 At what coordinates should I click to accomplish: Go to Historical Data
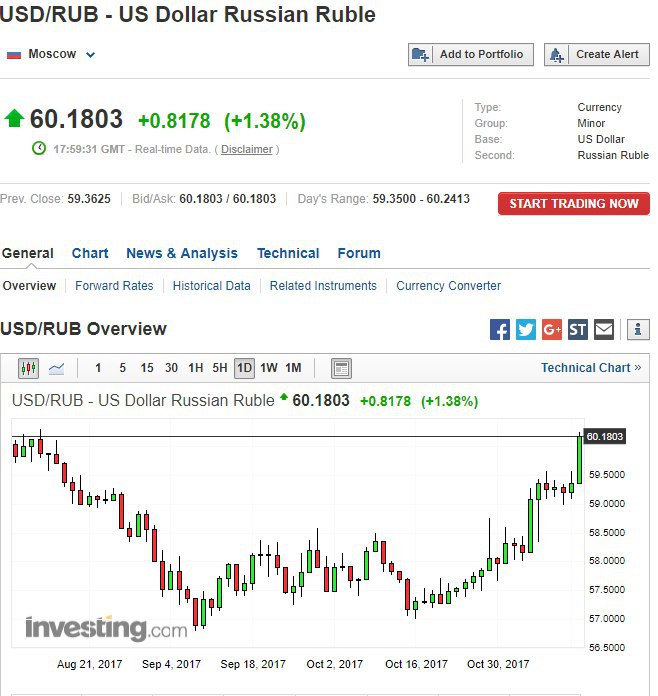tap(211, 285)
